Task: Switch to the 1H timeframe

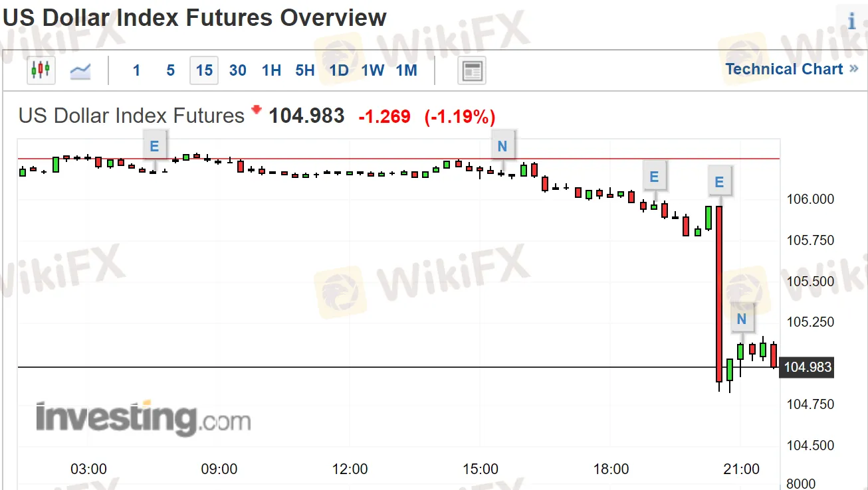Action: pos(271,70)
